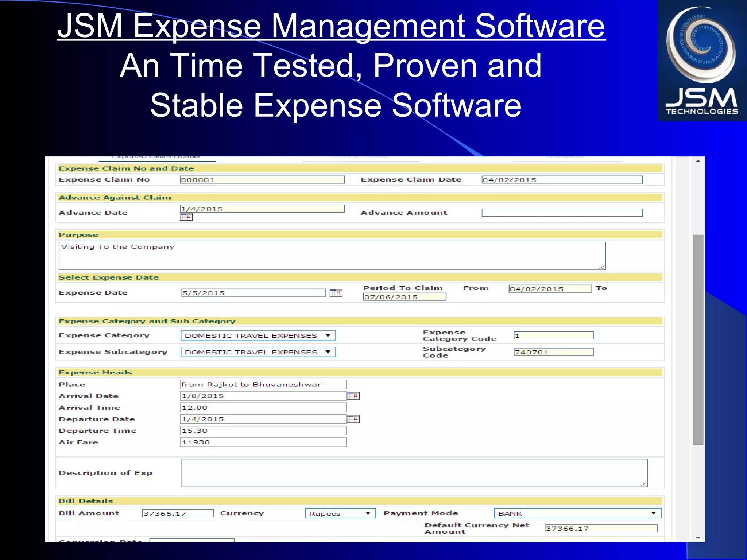Click the Payment Mode label
The width and height of the screenshot is (747, 560).
pyautogui.click(x=421, y=513)
